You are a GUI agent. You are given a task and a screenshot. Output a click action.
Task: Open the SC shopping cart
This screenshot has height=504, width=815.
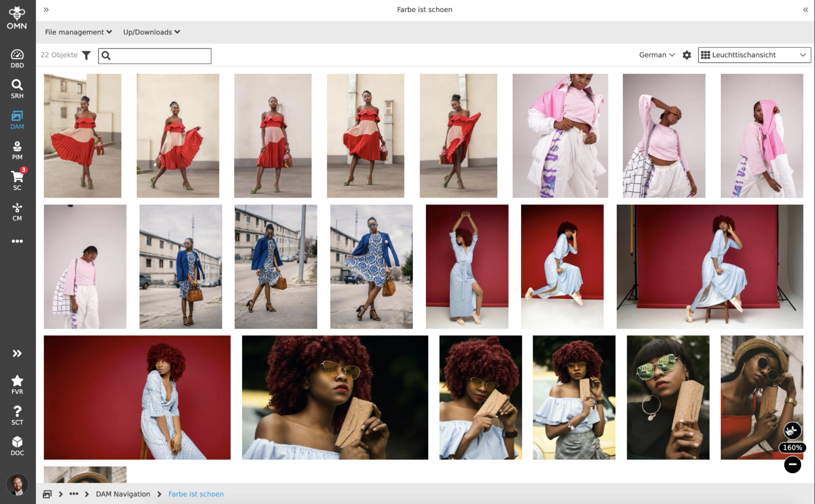point(17,180)
